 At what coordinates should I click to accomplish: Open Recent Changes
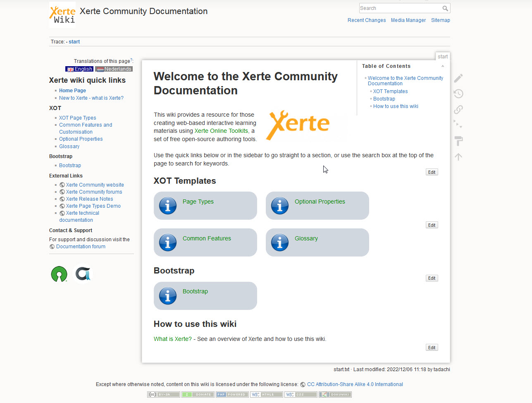(x=367, y=20)
